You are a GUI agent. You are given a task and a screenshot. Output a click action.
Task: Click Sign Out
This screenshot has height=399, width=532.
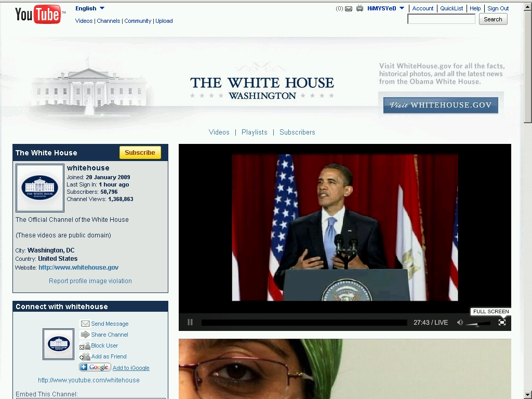click(x=498, y=8)
